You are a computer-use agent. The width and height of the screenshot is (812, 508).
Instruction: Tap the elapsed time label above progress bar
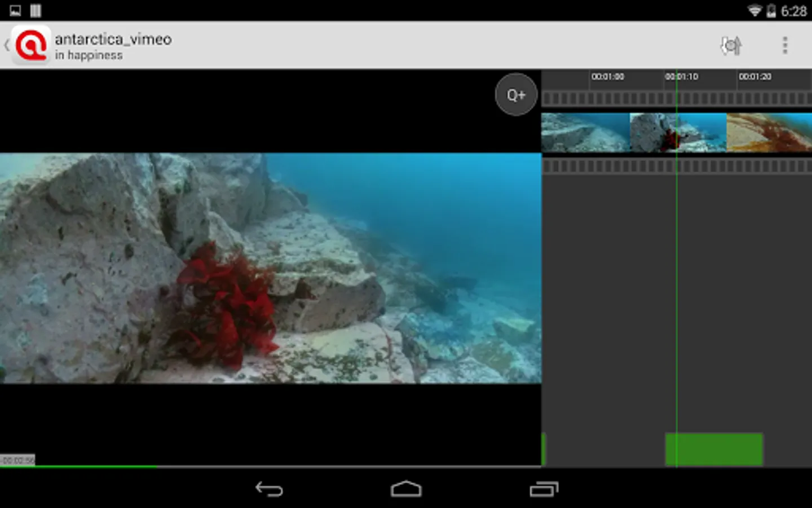pyautogui.click(x=17, y=460)
